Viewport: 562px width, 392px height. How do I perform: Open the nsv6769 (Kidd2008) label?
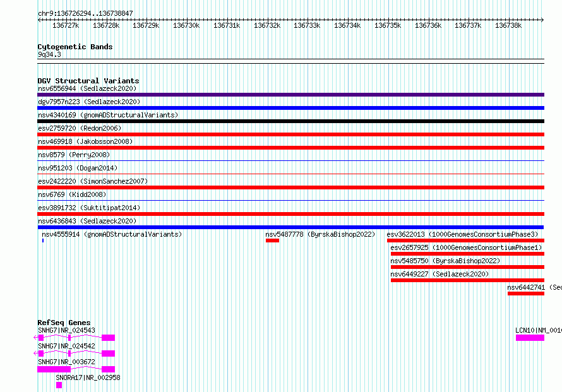pyautogui.click(x=72, y=194)
